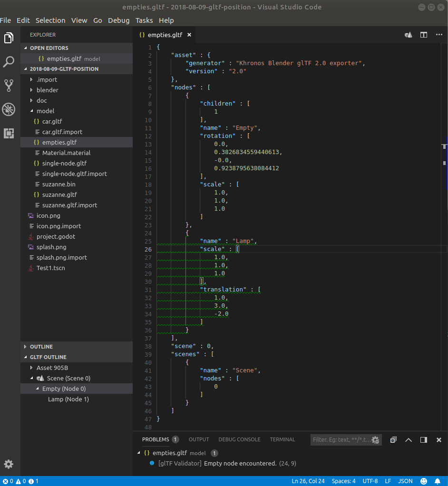This screenshot has height=486, width=448.
Task: Click Spaces: 4 indentation setting
Action: click(343, 481)
